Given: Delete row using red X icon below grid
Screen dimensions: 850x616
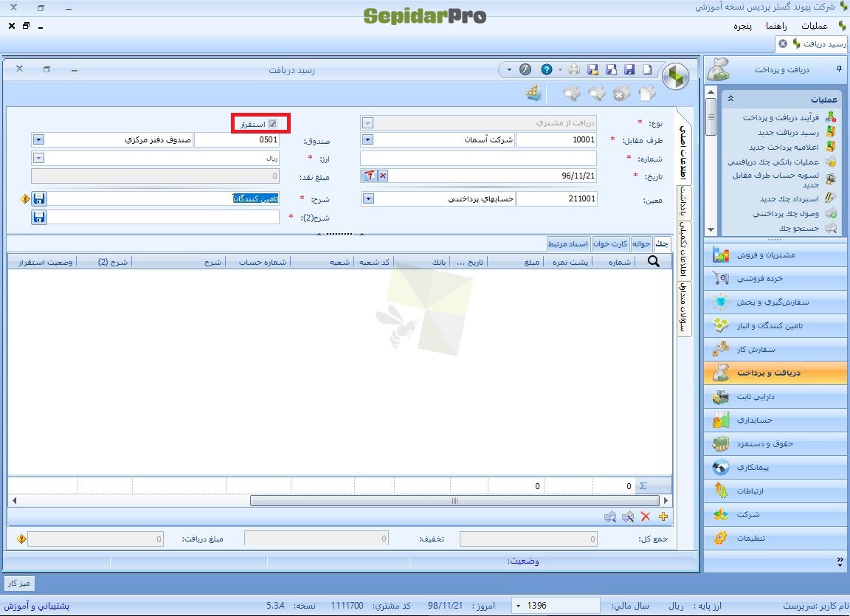Looking at the screenshot, I should 645,516.
